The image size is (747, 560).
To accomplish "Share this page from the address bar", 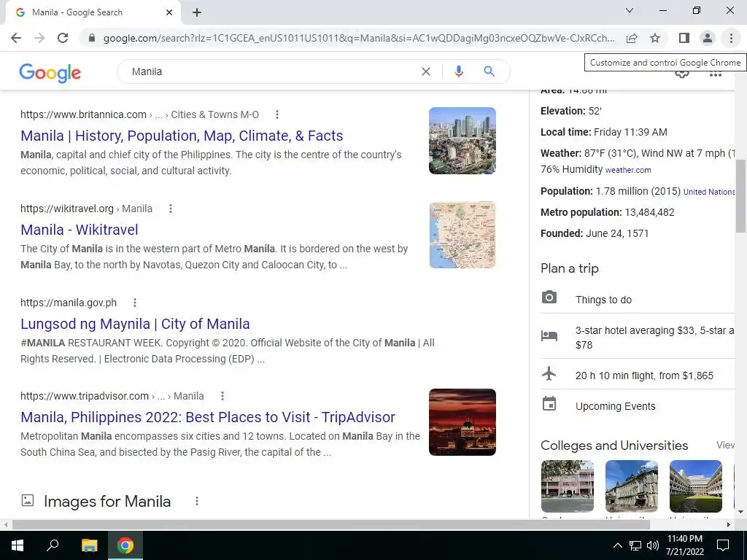I will [632, 38].
